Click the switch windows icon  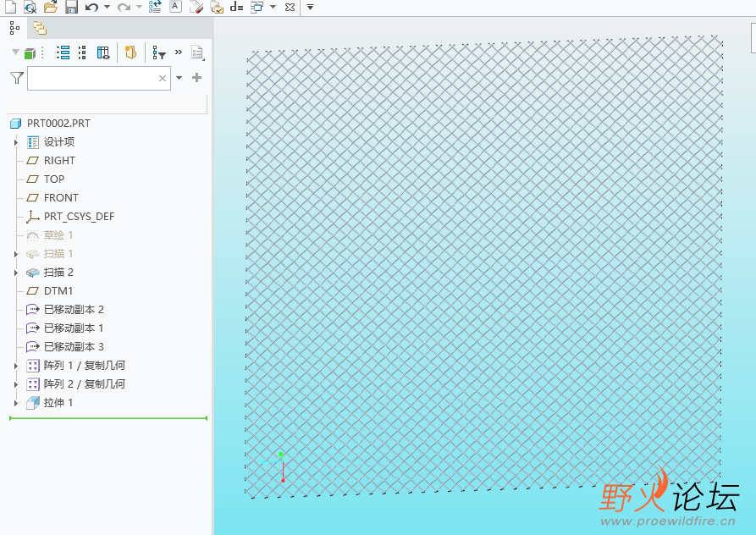point(257,7)
